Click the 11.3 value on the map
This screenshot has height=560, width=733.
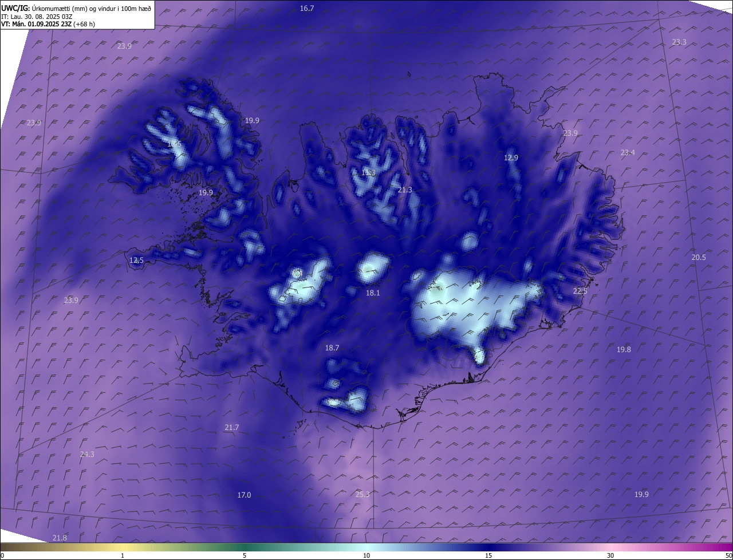369,173
